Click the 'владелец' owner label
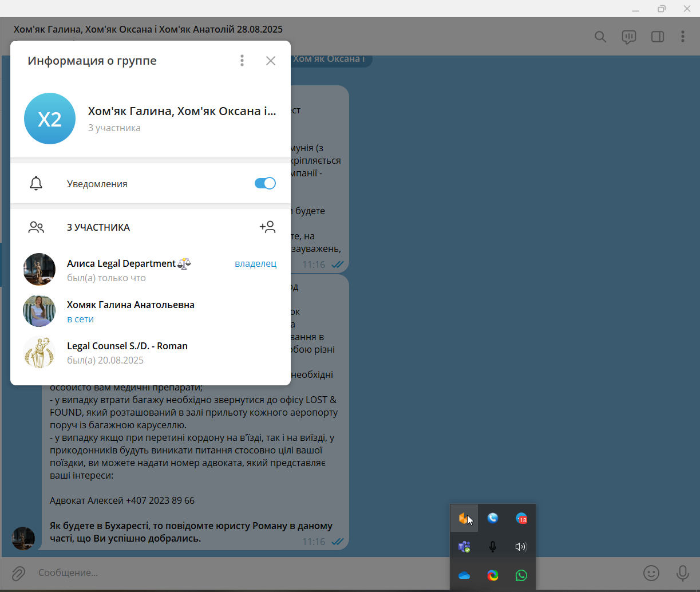This screenshot has height=592, width=700. coord(255,263)
